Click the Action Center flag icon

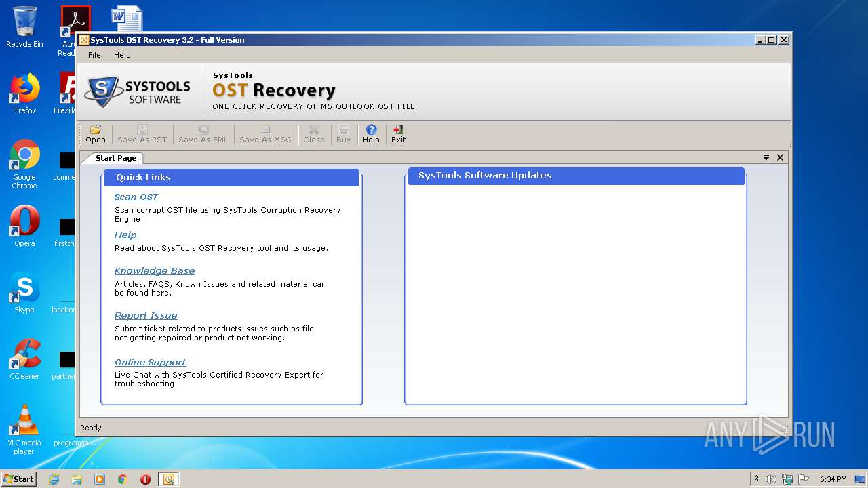pyautogui.click(x=804, y=479)
